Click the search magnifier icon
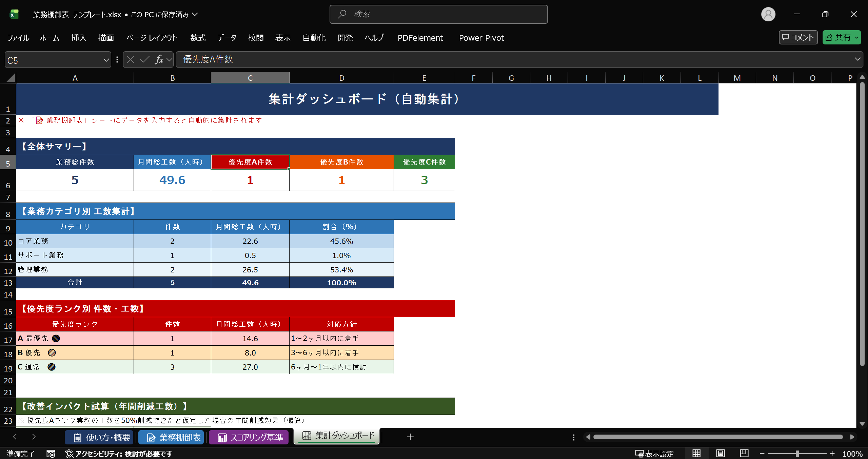This screenshot has width=868, height=459. click(x=342, y=14)
